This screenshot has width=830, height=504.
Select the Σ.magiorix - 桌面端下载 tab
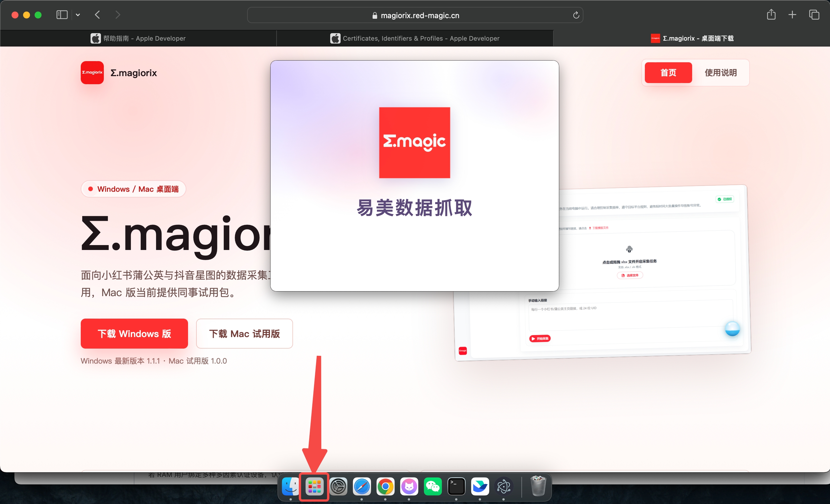[692, 38]
